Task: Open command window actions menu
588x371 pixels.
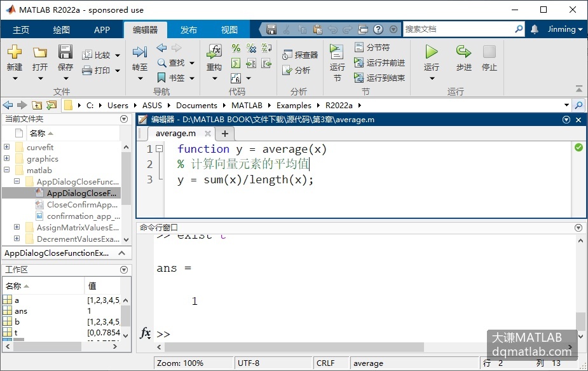Action: (578, 228)
